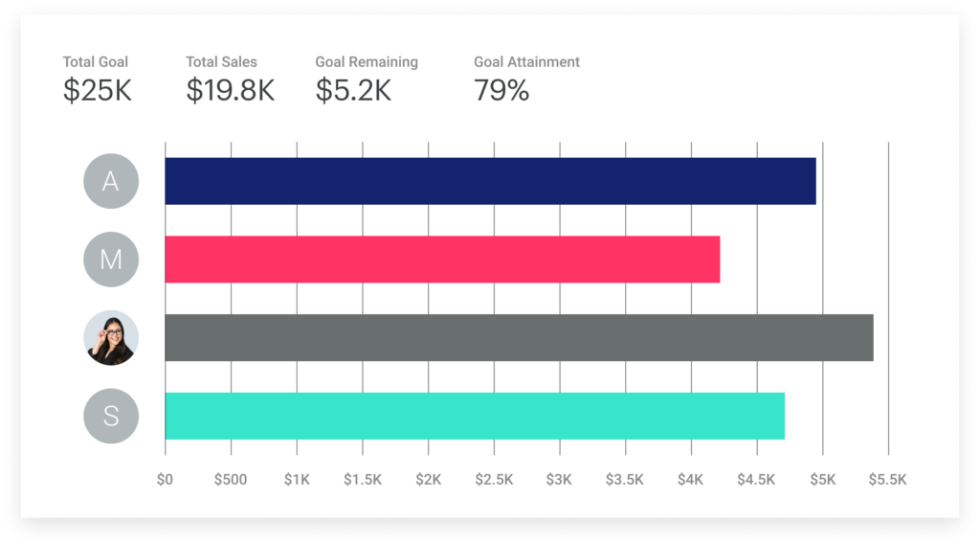Click the Goal Attainment 79% metric
Screen dimensions: 980x545
[x=525, y=79]
